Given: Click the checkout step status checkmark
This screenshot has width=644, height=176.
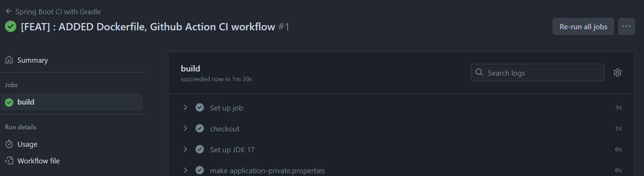Looking at the screenshot, I should (x=200, y=128).
